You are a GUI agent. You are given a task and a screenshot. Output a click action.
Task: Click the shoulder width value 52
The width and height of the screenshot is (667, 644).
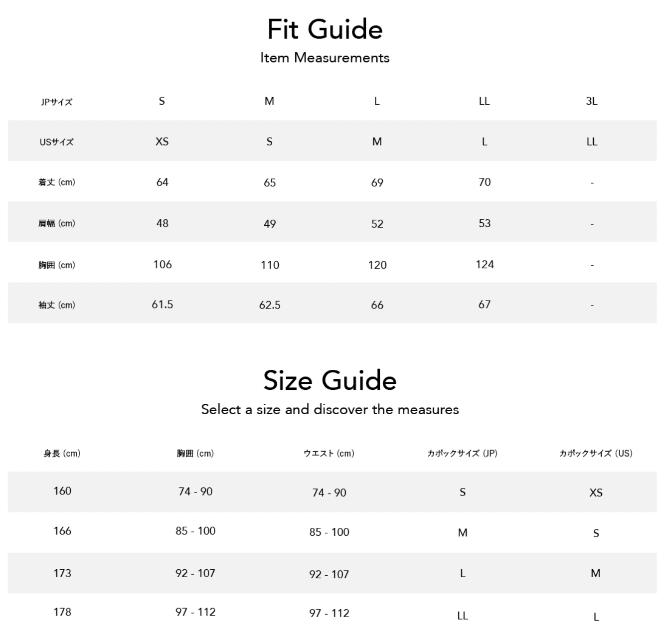[377, 224]
